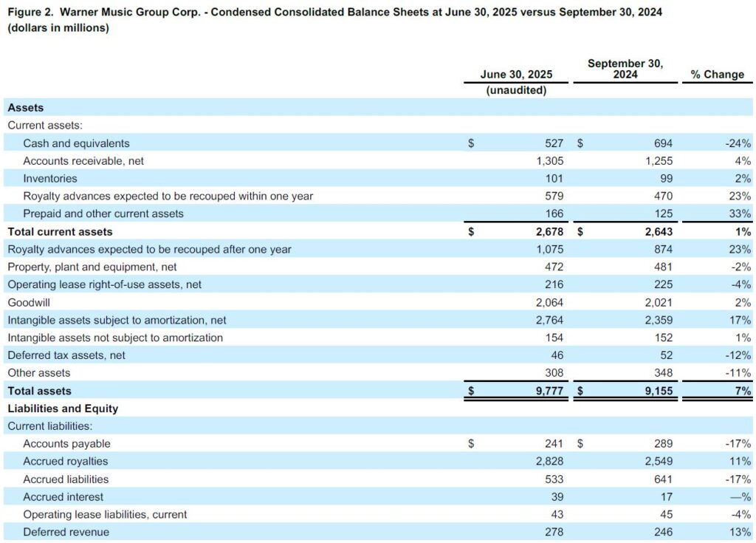The width and height of the screenshot is (756, 543).
Task: Select the value 154 for non-amortizable intangibles
Action: click(554, 338)
